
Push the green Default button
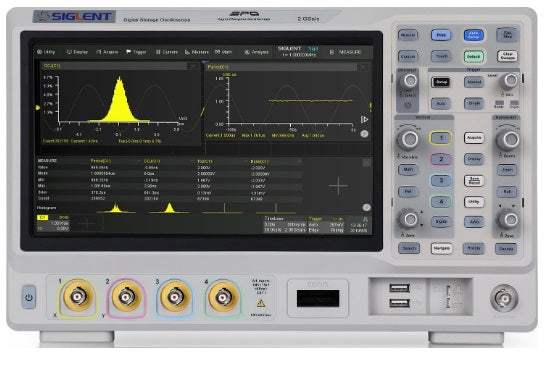(473, 57)
